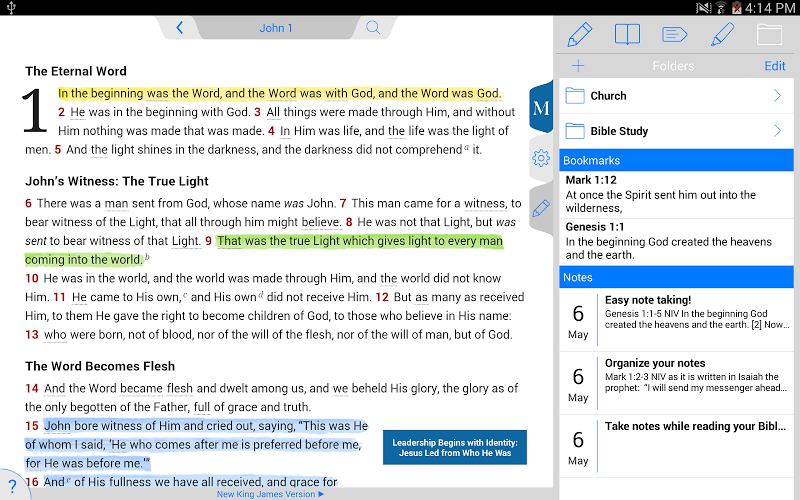The image size is (800, 500).
Task: Tap the NFC mute icon in status bar
Action: coord(704,8)
